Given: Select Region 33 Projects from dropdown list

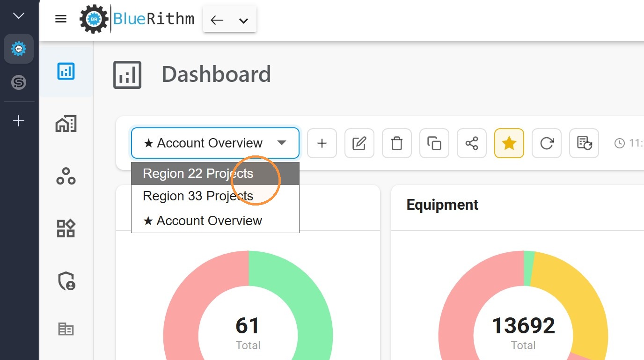Looking at the screenshot, I should point(215,196).
